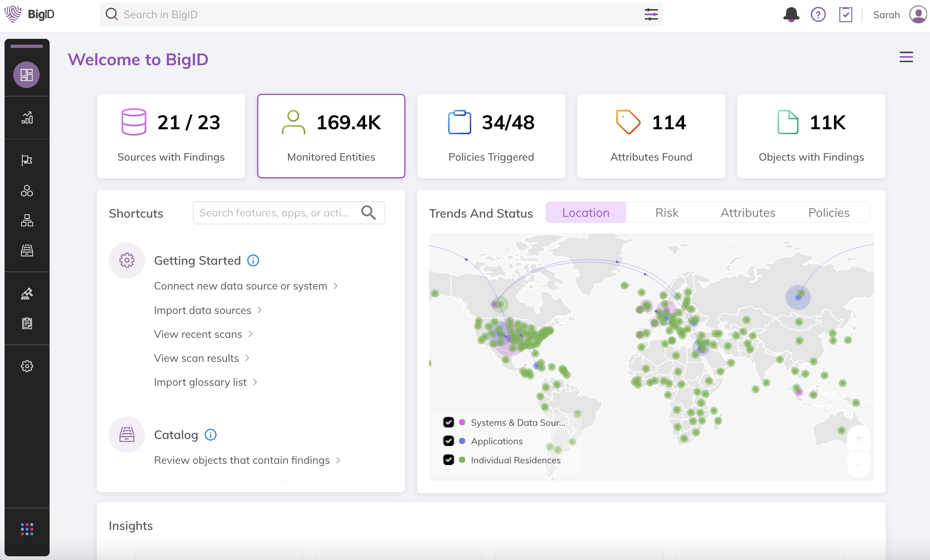This screenshot has width=930, height=560.
Task: Click chevron next to Import data sources
Action: click(260, 310)
